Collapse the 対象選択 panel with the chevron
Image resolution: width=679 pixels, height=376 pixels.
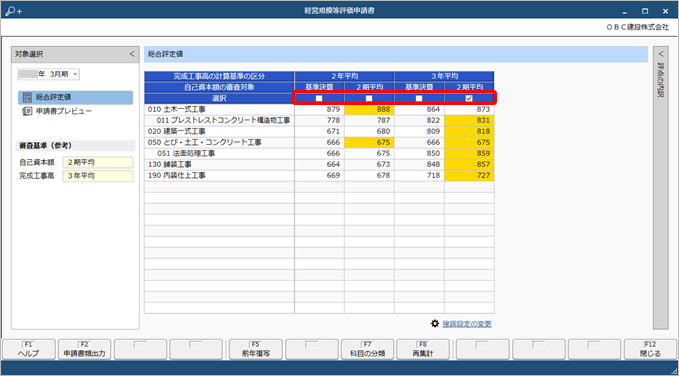[x=132, y=54]
